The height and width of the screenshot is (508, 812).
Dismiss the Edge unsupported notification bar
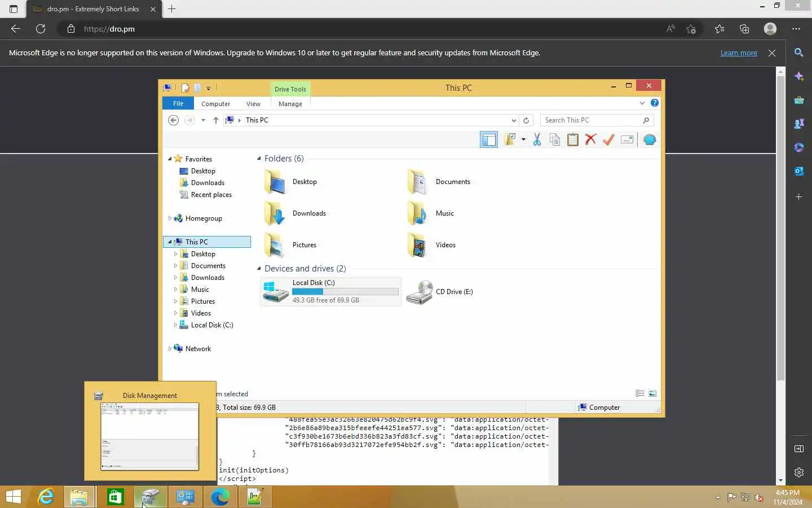click(x=772, y=53)
